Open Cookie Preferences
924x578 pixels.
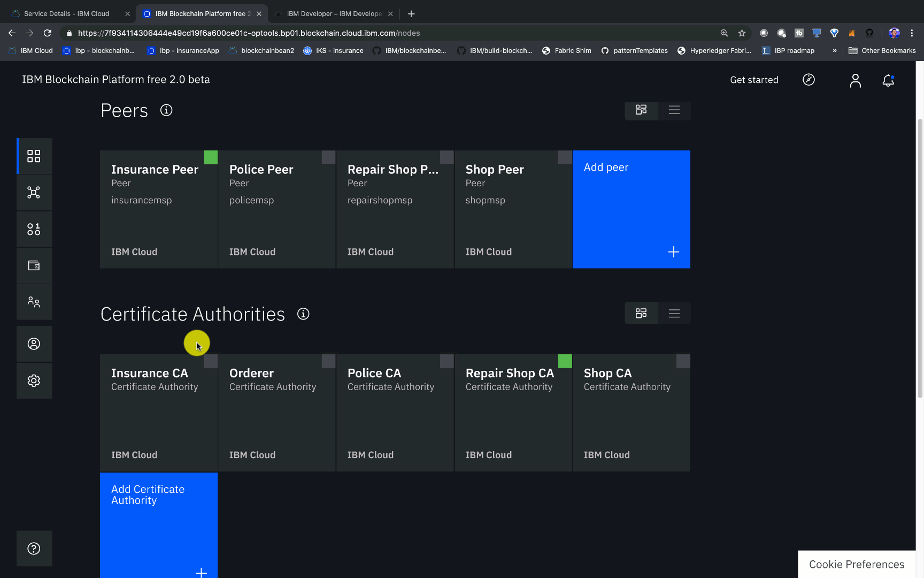pos(857,564)
